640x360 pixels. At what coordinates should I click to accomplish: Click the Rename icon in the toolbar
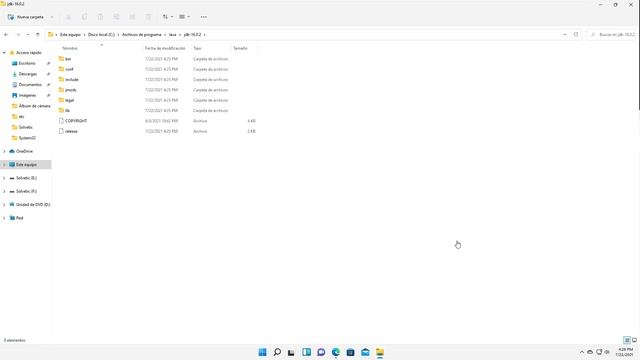[x=116, y=17]
